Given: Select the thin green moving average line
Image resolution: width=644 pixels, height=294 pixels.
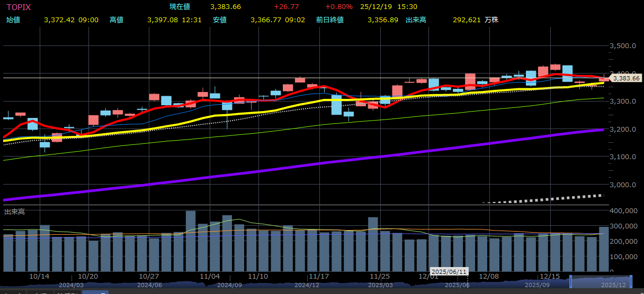Looking at the screenshot, I should [318, 125].
